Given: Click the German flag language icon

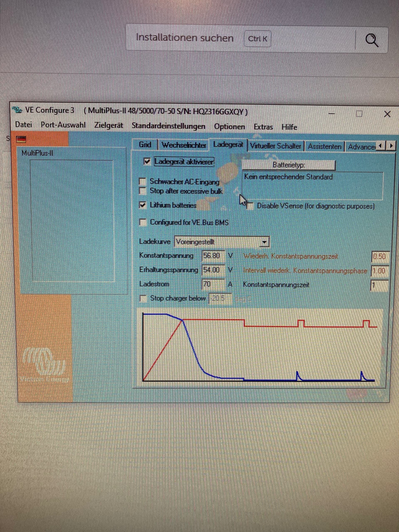Looking at the screenshot, I should [x=21, y=139].
